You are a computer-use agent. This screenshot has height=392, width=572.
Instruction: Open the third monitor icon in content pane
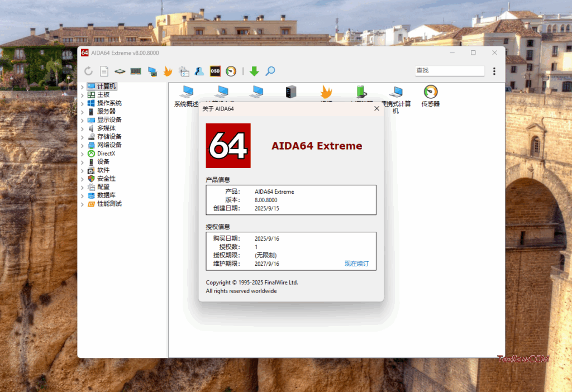pos(257,92)
